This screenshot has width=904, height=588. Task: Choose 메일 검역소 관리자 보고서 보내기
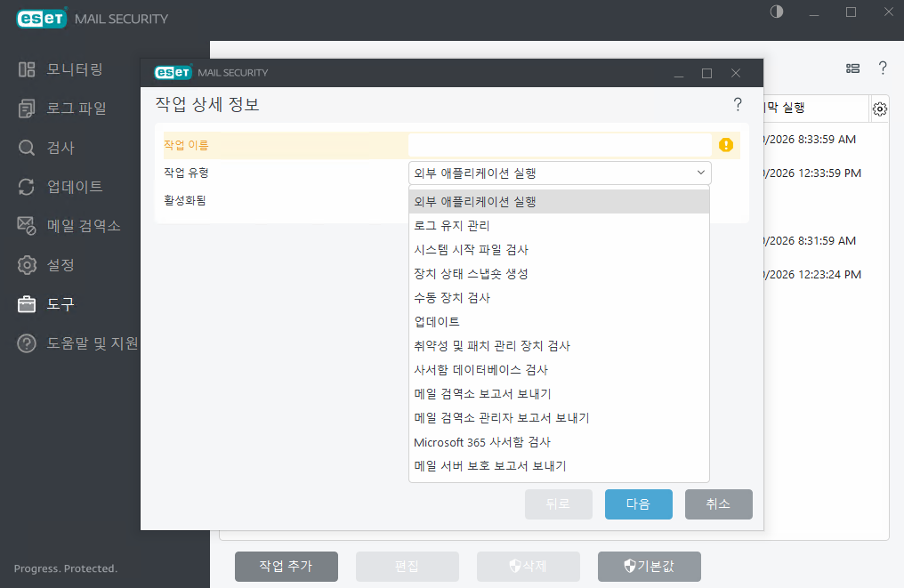point(559,418)
